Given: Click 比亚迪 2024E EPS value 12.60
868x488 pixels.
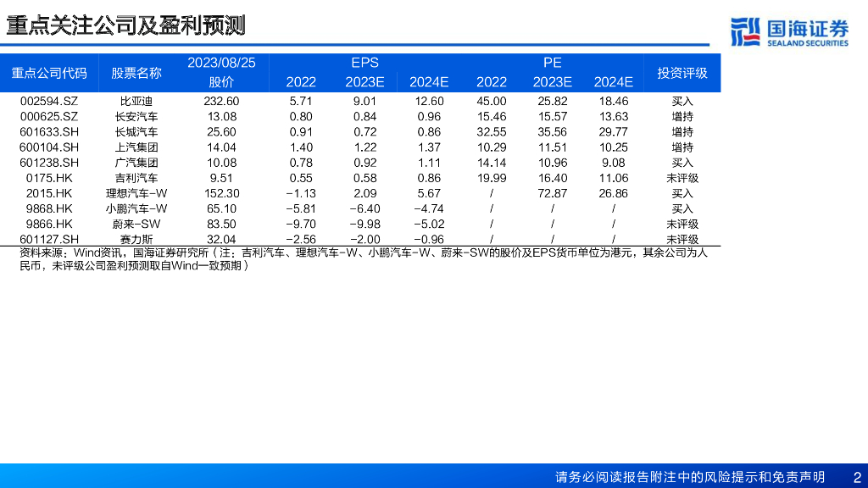Looking at the screenshot, I should [x=429, y=102].
